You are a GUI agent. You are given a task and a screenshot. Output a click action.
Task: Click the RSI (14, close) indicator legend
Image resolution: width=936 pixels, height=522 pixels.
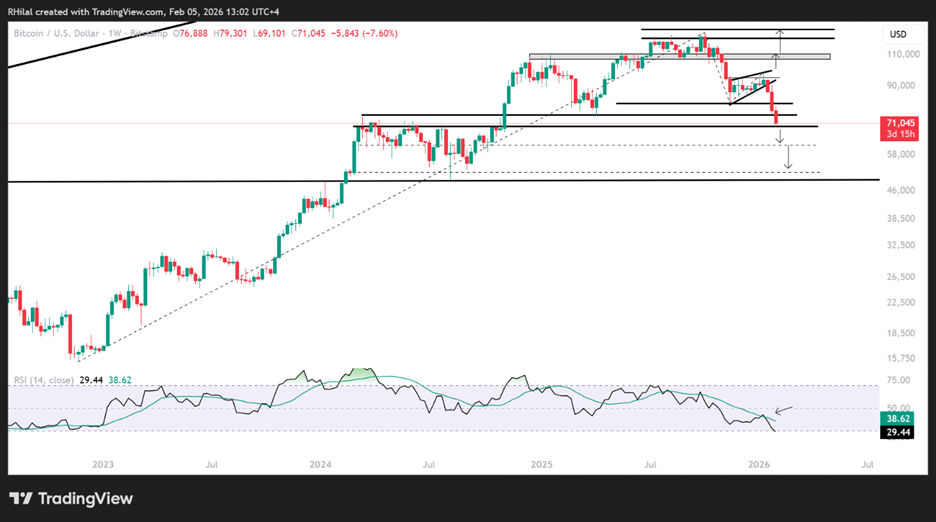pos(44,380)
